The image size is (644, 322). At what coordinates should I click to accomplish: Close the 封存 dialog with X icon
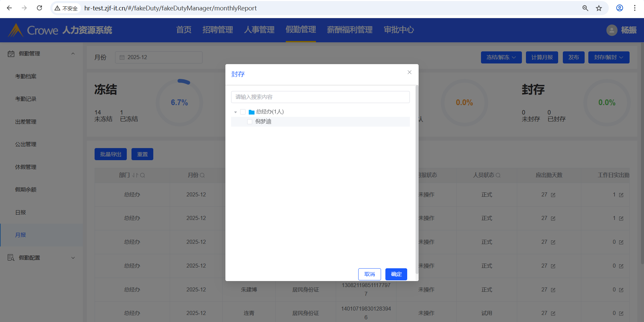coord(410,72)
